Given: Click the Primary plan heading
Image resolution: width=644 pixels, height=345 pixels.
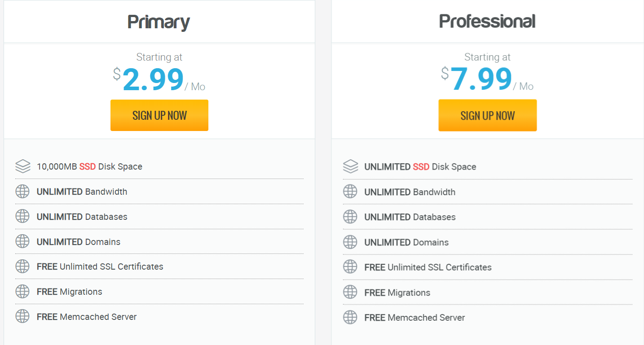Looking at the screenshot, I should [159, 22].
